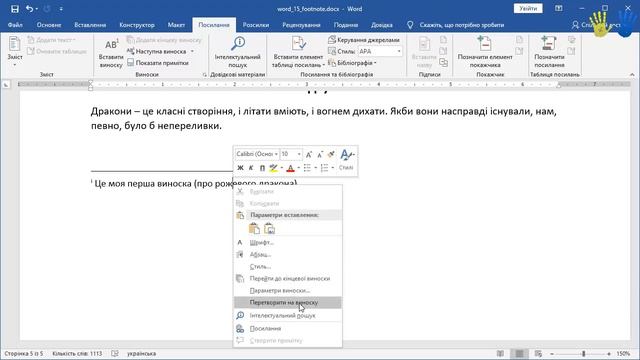Open the Наступна виноска dropdown arrow
The width and height of the screenshot is (640, 360).
[192, 51]
